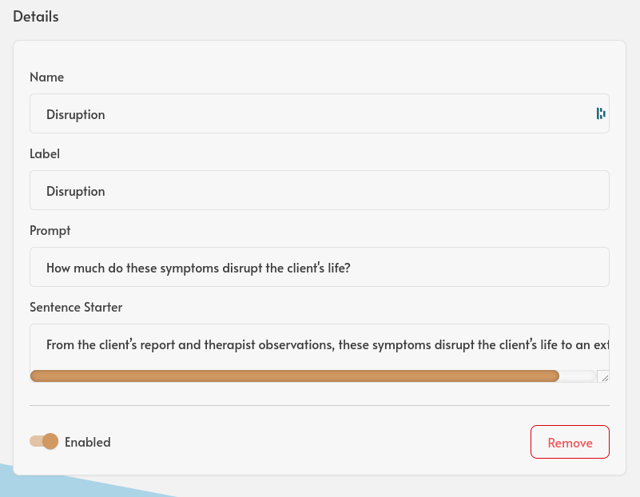Click the autofill icon in the Name field

pyautogui.click(x=600, y=113)
